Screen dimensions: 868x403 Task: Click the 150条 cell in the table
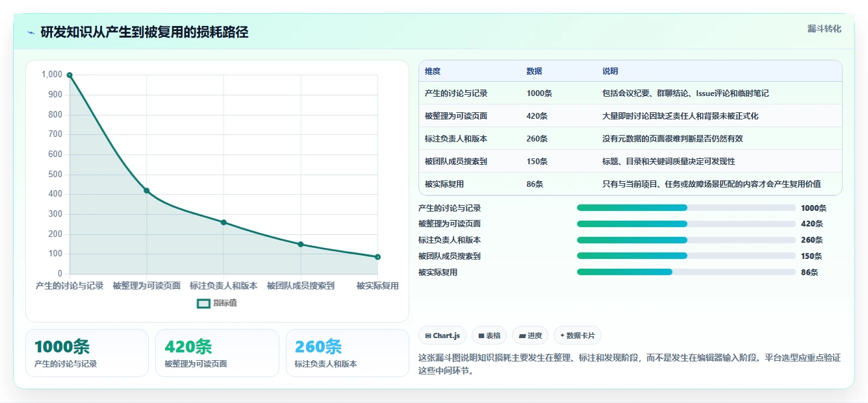click(x=537, y=162)
